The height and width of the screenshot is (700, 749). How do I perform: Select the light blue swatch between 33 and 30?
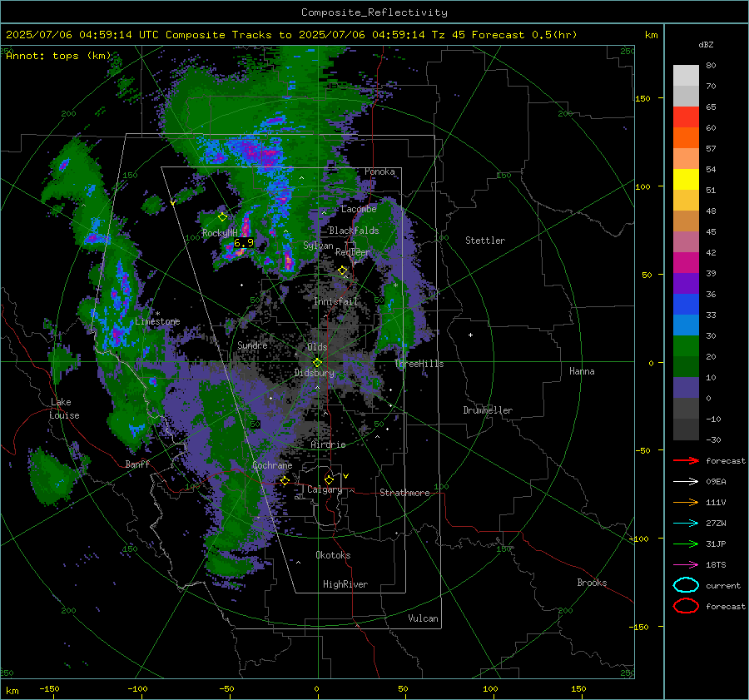[686, 325]
